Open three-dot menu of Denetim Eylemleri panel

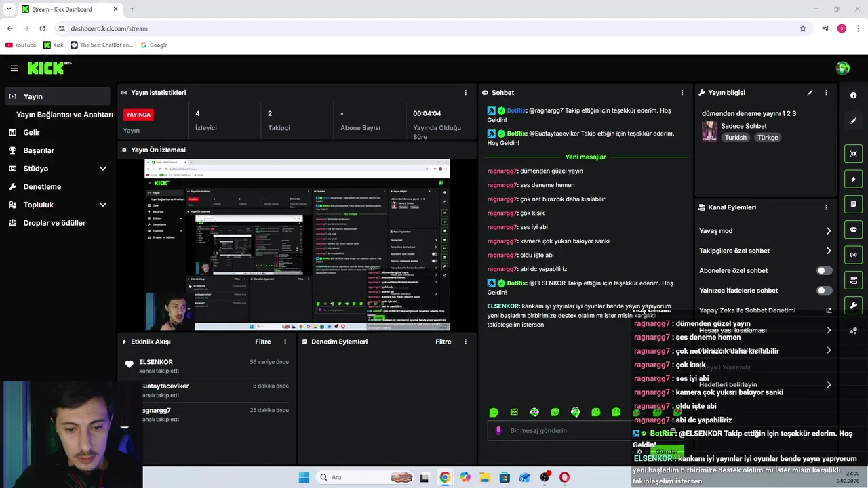465,342
